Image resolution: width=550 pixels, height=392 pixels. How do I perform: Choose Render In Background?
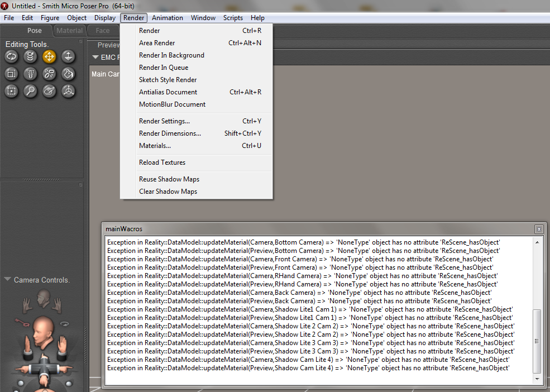(197, 55)
